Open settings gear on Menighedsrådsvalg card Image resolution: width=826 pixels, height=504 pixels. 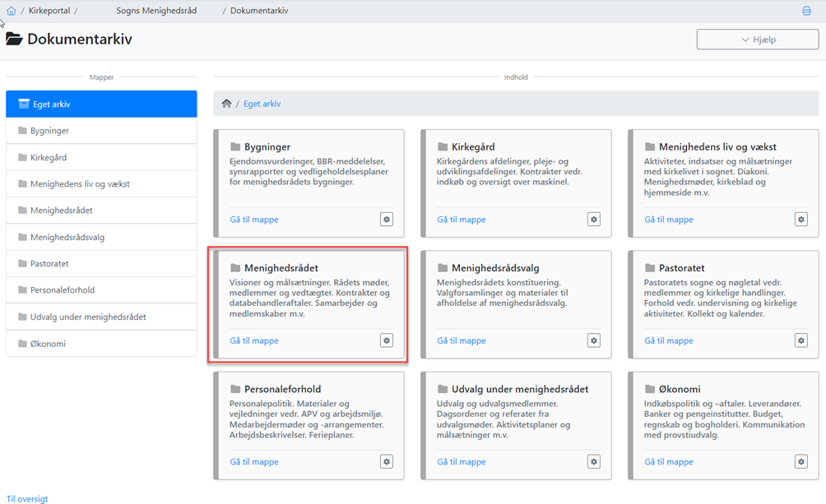coord(594,340)
